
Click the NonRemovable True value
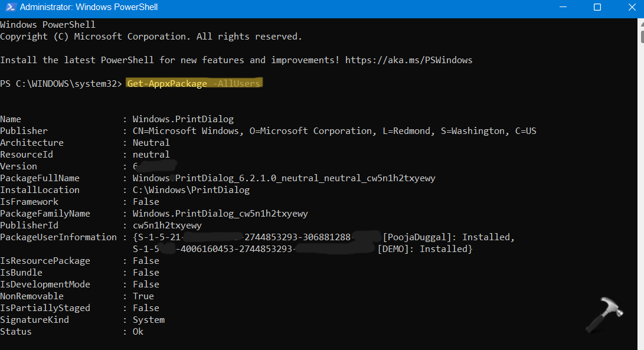143,296
